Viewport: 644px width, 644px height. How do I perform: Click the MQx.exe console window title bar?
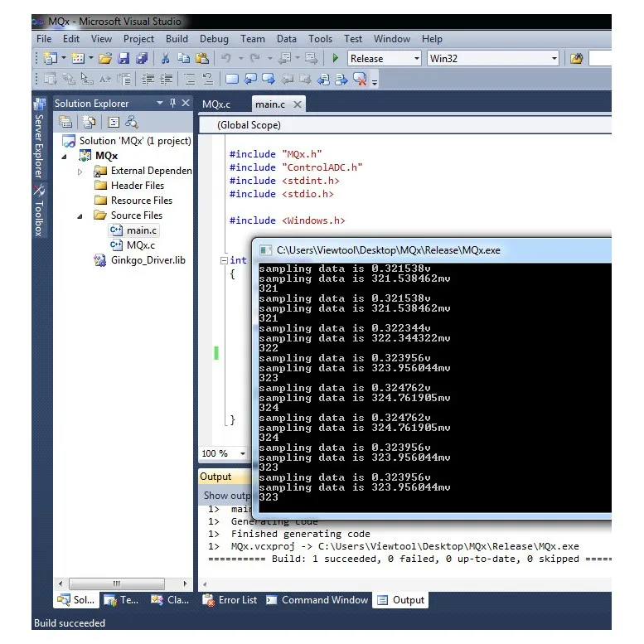click(x=433, y=250)
